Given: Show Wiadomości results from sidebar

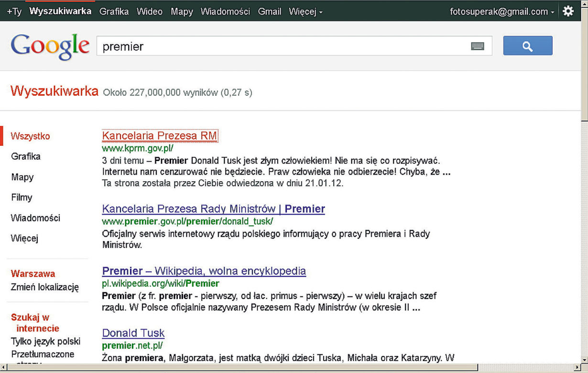Looking at the screenshot, I should (35, 218).
